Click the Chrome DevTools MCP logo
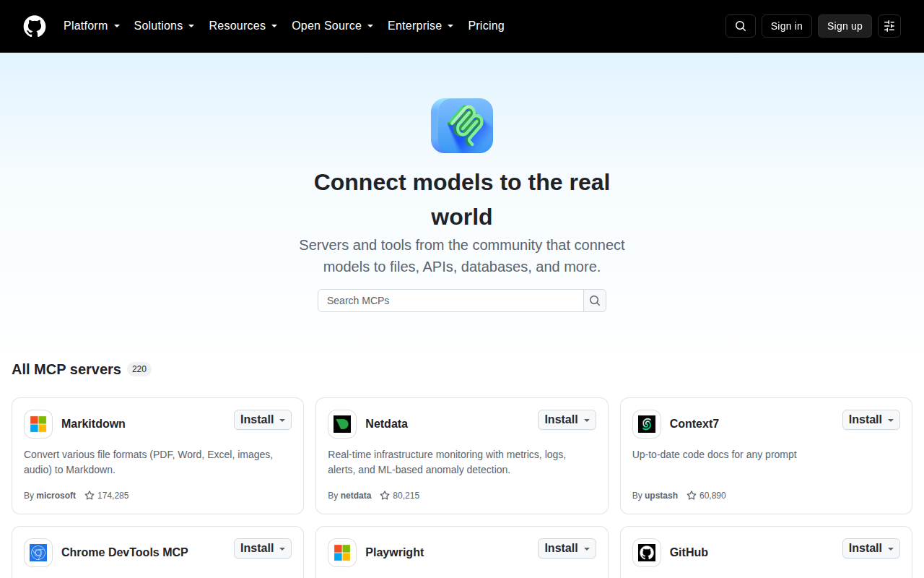The width and height of the screenshot is (924, 578). pyautogui.click(x=38, y=553)
